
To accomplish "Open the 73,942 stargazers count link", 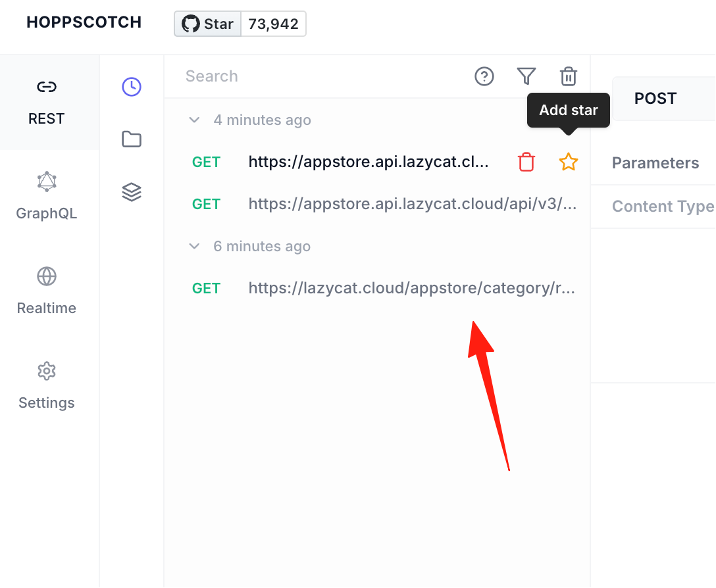I will 273,24.
